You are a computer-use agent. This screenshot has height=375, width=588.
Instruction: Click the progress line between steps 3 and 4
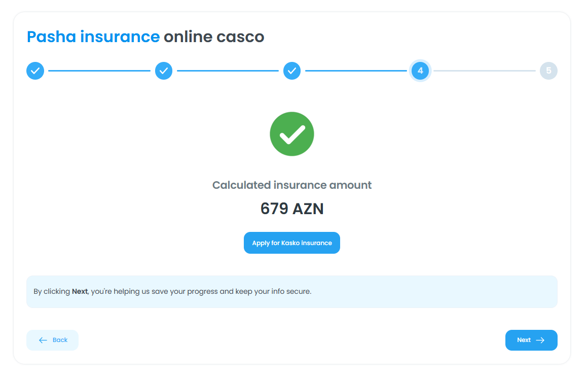click(356, 71)
